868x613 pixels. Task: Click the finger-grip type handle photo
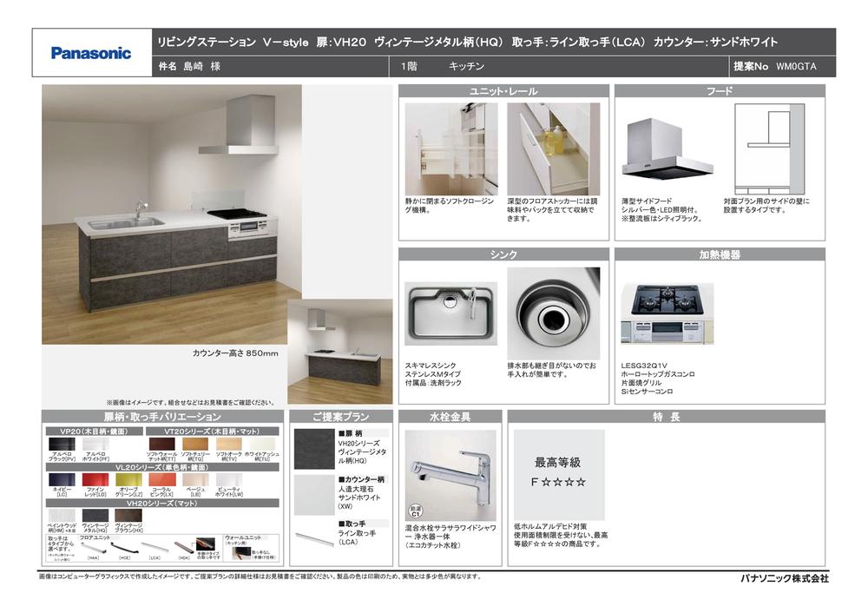coord(206,544)
